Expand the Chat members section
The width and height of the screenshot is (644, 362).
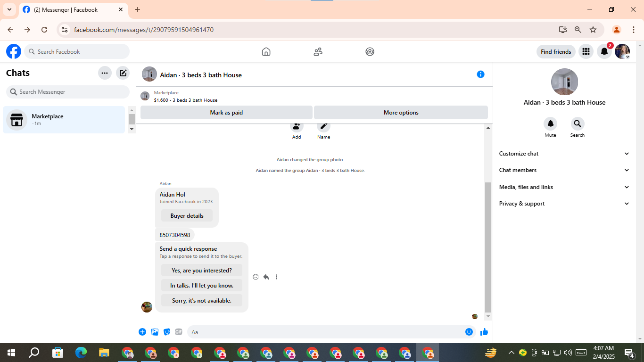[564, 170]
